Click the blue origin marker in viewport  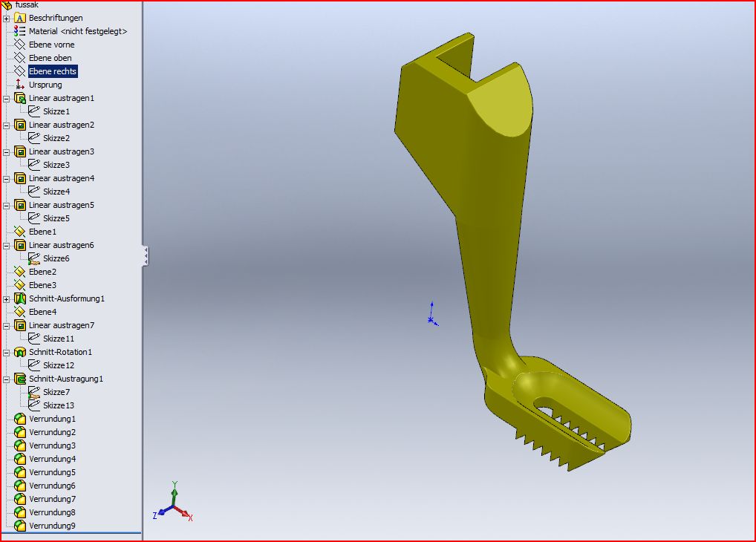(432, 314)
